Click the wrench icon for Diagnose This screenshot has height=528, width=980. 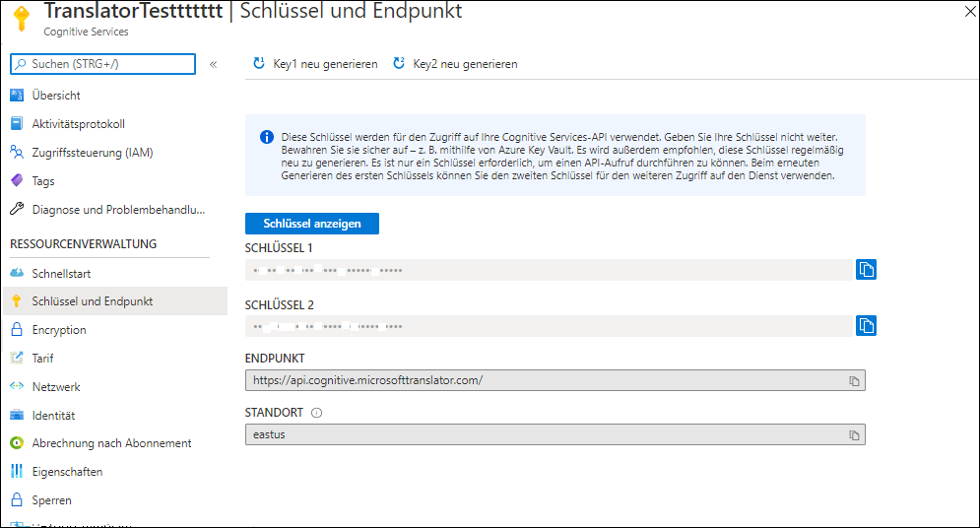click(17, 209)
